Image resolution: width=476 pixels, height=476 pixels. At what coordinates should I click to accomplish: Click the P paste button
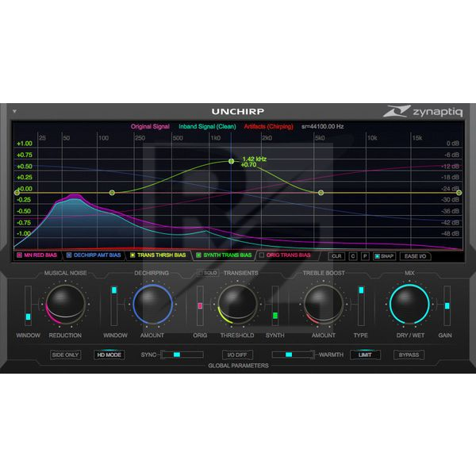click(x=365, y=256)
